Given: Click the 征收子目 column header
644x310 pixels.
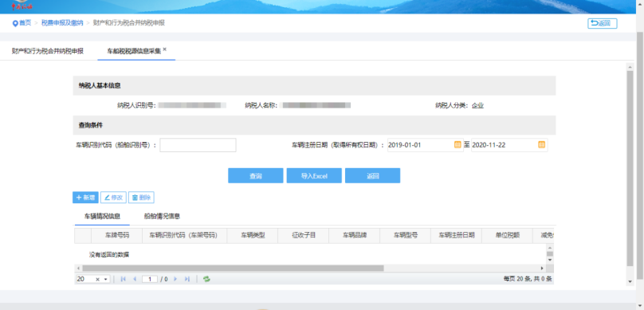Looking at the screenshot, I should pyautogui.click(x=303, y=235).
